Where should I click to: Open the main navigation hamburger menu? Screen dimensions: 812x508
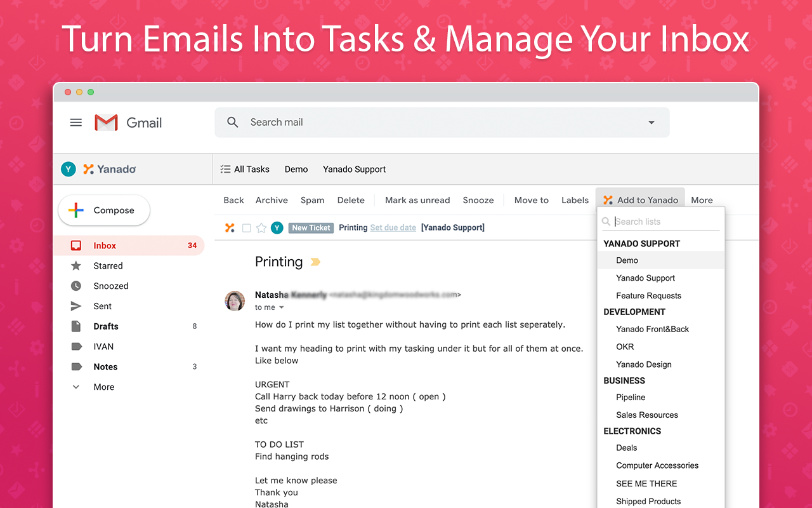[x=75, y=123]
